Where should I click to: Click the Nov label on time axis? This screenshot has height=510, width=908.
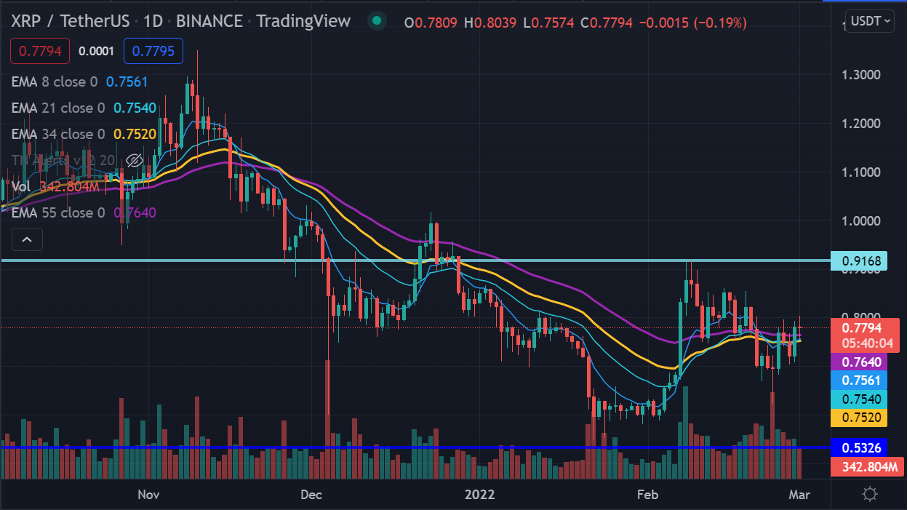[148, 494]
